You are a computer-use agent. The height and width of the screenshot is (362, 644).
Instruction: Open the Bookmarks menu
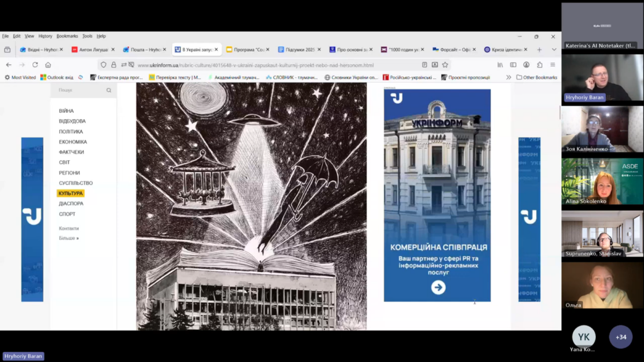click(67, 36)
